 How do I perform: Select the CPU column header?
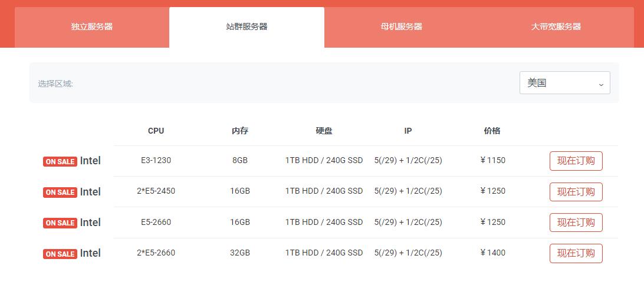click(156, 131)
